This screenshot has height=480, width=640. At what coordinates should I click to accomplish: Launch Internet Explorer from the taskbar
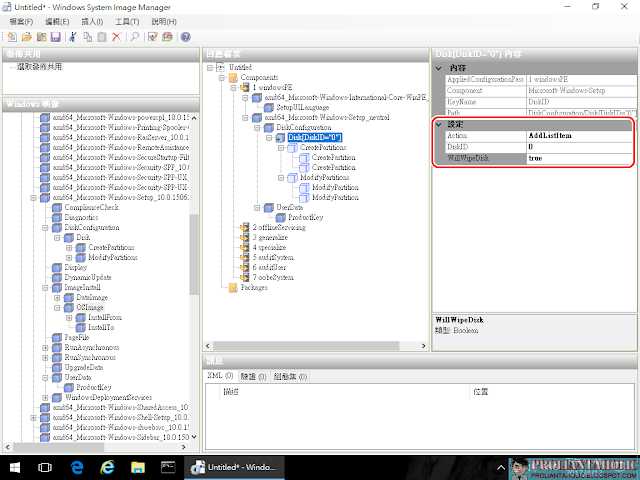pyautogui.click(x=107, y=467)
